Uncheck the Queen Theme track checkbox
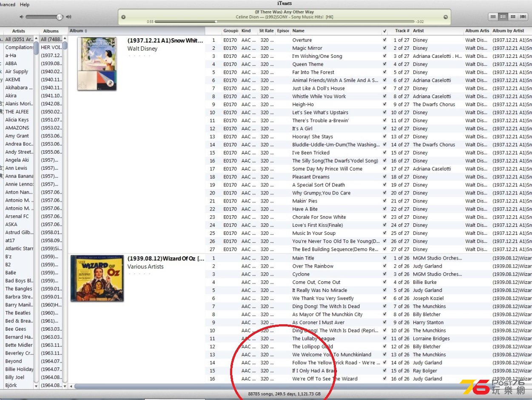 (385, 64)
